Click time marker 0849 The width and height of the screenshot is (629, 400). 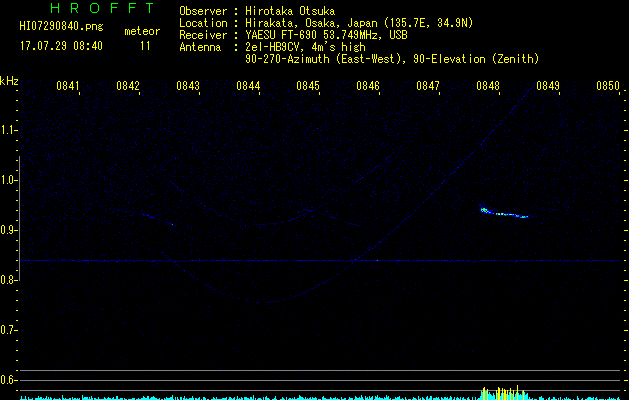point(548,86)
